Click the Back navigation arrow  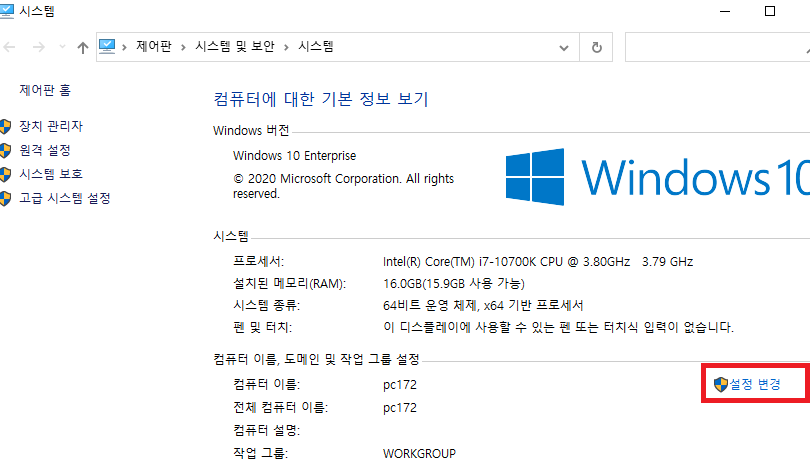[9, 48]
